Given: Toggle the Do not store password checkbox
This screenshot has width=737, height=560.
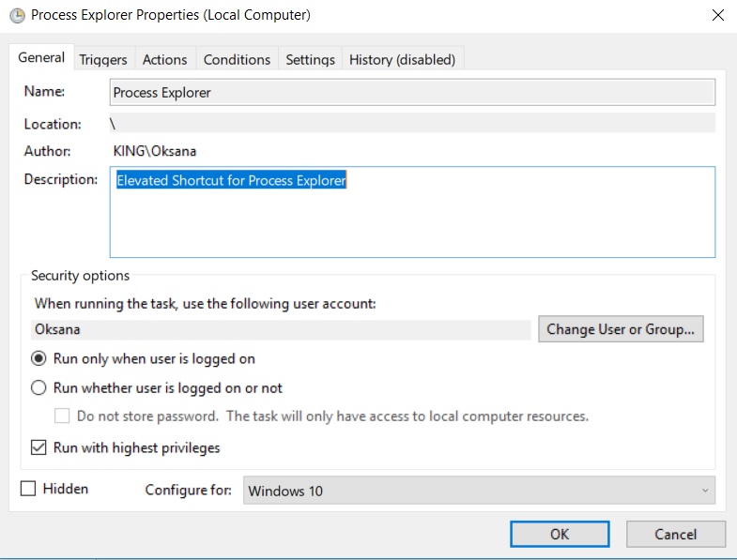Looking at the screenshot, I should pyautogui.click(x=62, y=416).
